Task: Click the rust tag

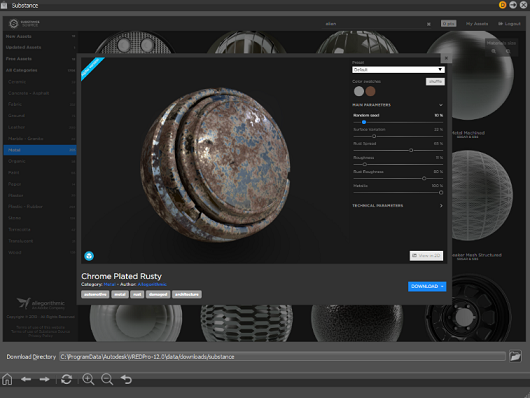Action: tap(137, 295)
